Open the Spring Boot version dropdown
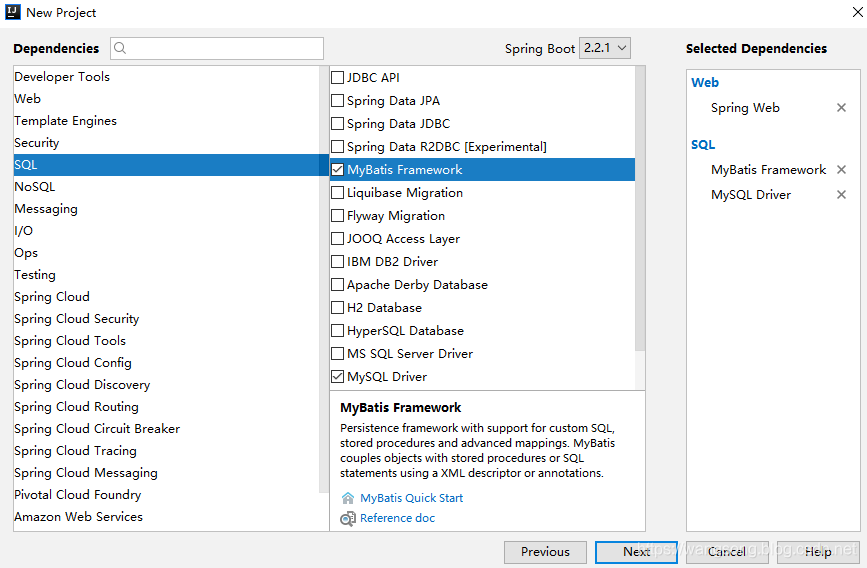 (x=605, y=48)
